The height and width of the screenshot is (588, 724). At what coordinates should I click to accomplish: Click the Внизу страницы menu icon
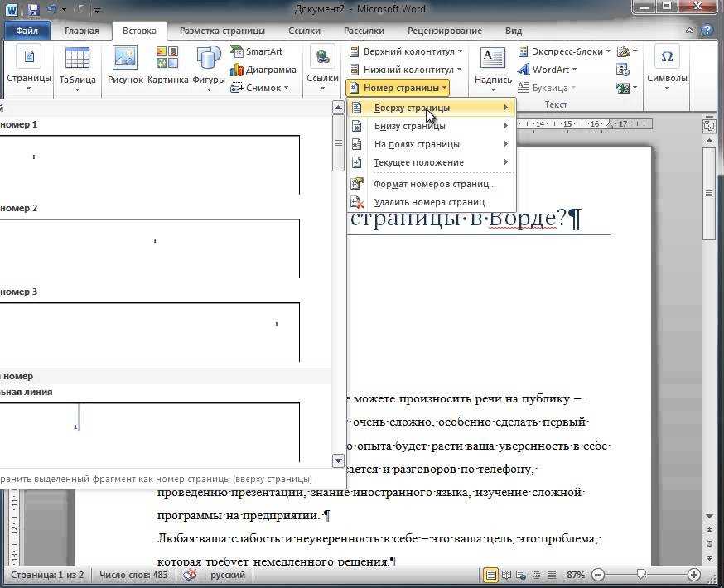click(x=356, y=126)
